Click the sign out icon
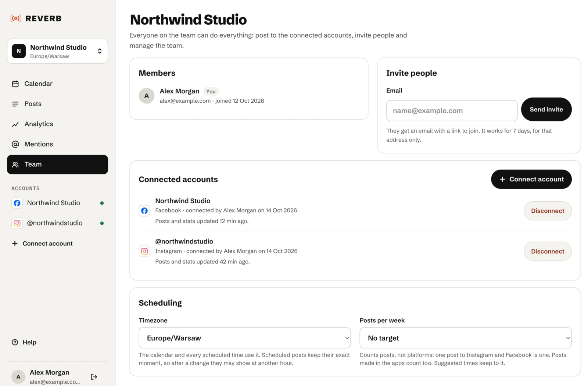The image size is (588, 386). coord(94,377)
